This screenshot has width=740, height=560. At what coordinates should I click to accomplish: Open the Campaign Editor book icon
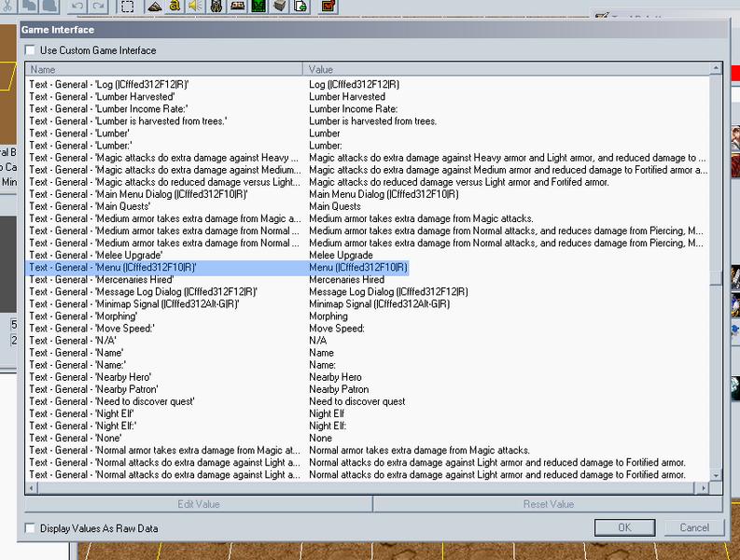click(x=237, y=7)
